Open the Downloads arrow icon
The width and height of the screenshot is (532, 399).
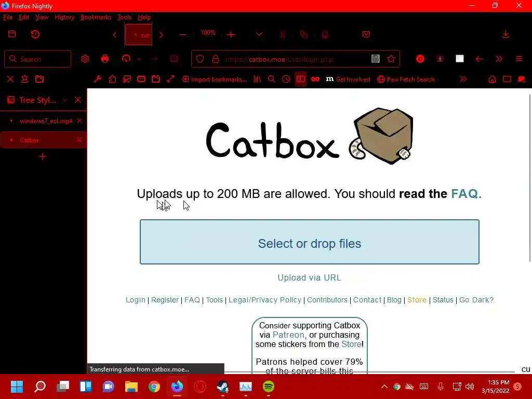pos(506,34)
